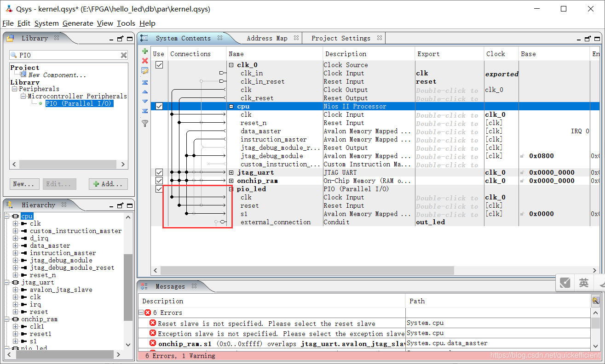Open the Generate menu
Viewport: 605px width, 364px height.
pos(78,23)
